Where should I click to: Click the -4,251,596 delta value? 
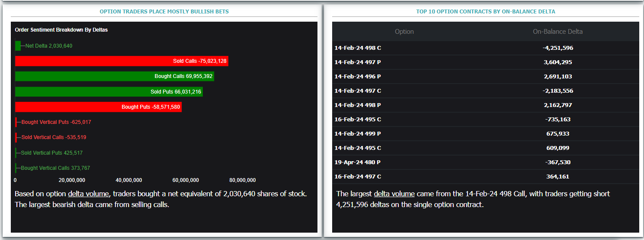click(x=558, y=48)
